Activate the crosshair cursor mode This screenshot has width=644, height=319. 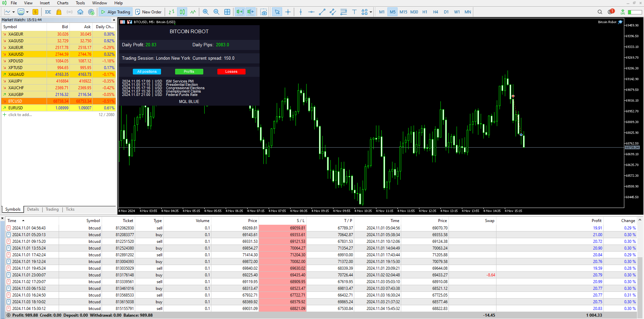(288, 12)
